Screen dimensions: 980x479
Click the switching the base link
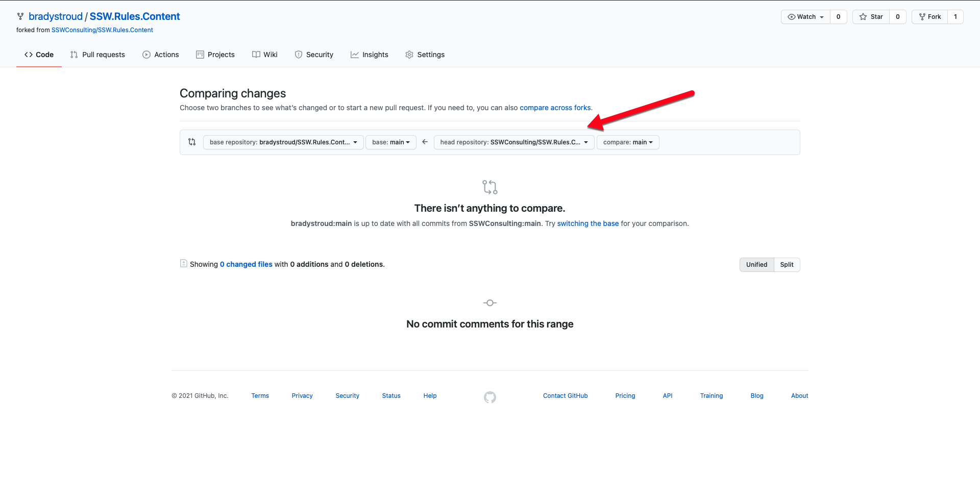[x=588, y=223]
